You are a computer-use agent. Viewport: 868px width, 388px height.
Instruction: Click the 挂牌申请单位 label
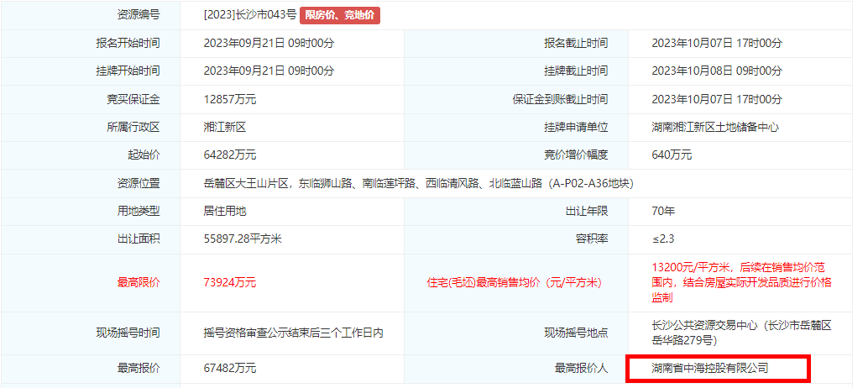576,128
